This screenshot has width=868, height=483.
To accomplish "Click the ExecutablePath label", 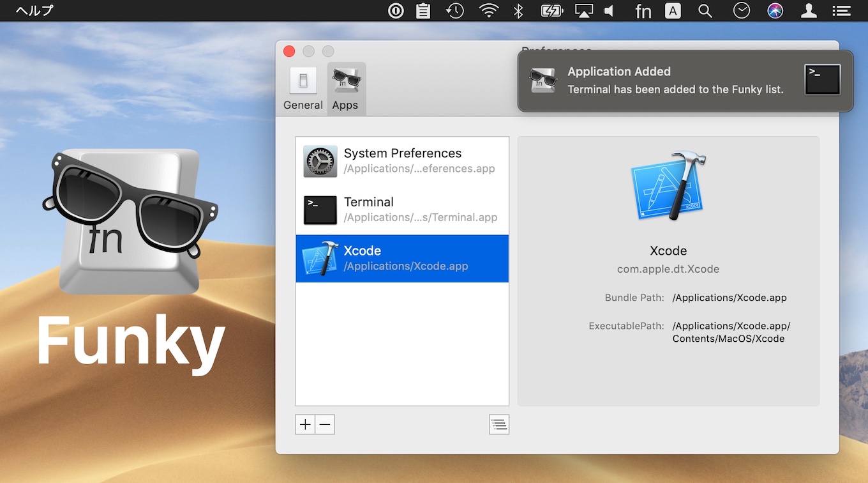I will [627, 326].
